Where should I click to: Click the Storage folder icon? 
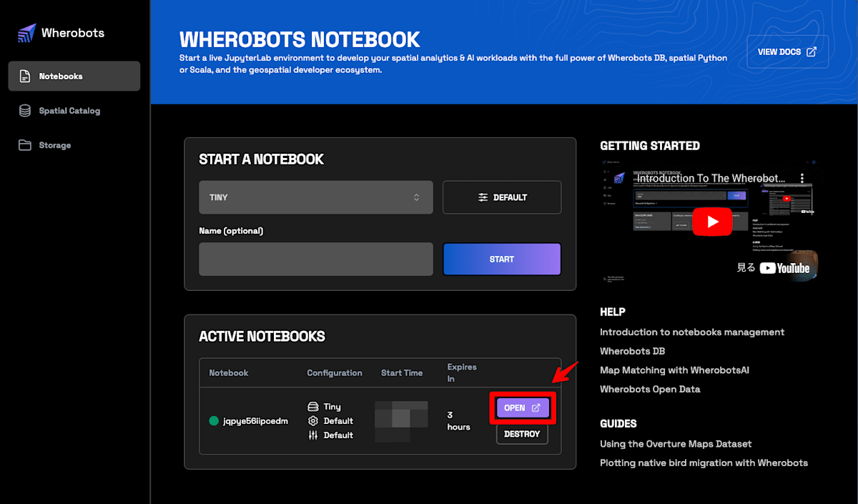(25, 145)
